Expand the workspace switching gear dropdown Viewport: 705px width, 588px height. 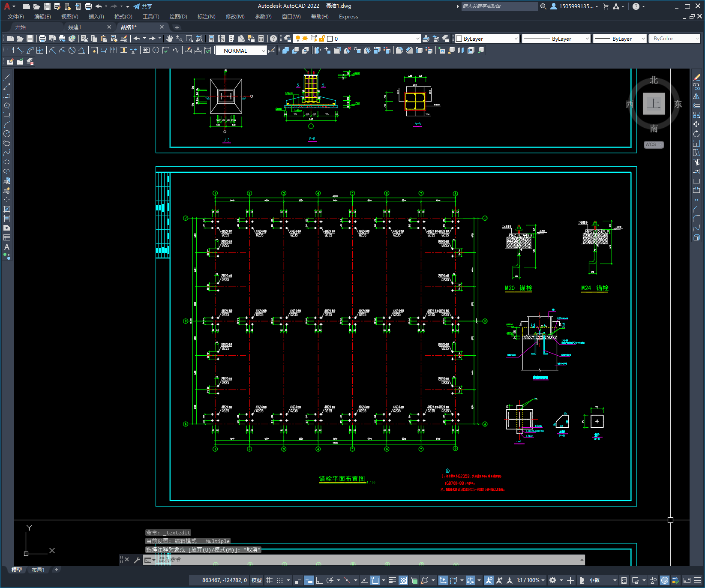[561, 580]
